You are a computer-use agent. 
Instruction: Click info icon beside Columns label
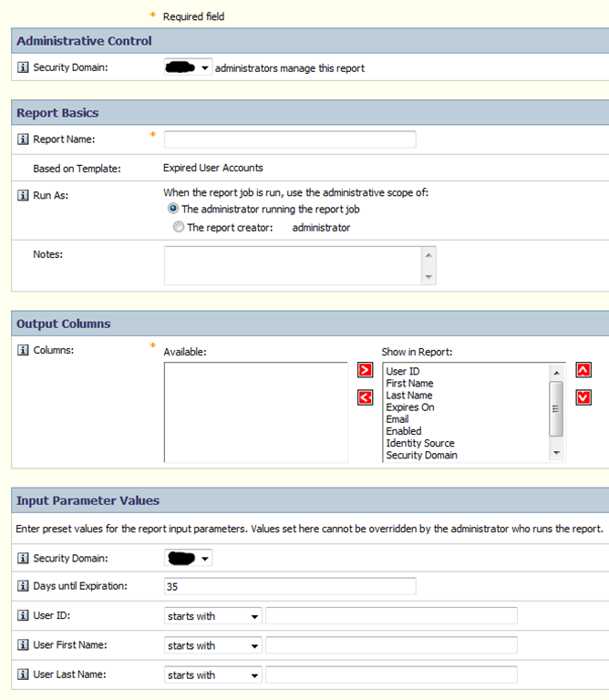(x=24, y=351)
